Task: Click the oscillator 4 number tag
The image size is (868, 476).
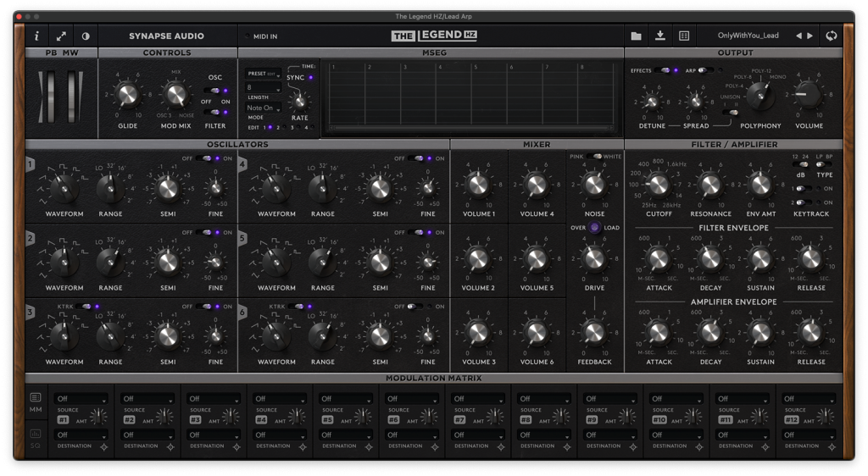Action: [242, 164]
